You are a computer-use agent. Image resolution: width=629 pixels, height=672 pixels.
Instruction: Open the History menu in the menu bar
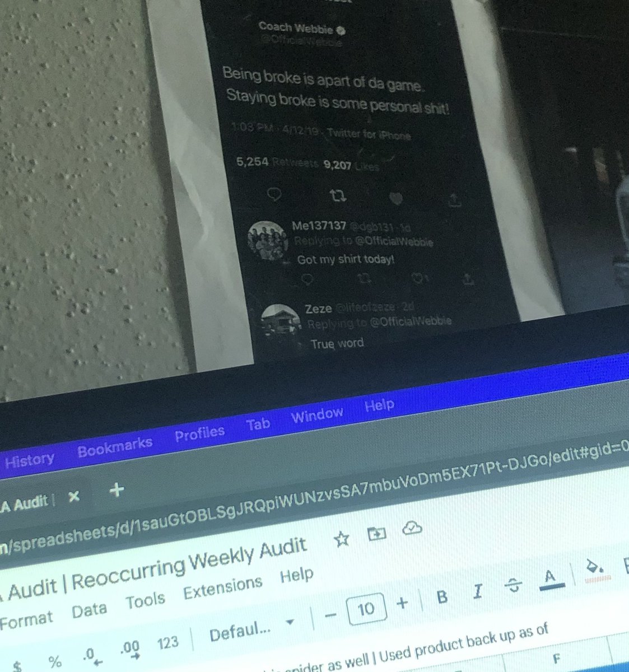point(29,460)
